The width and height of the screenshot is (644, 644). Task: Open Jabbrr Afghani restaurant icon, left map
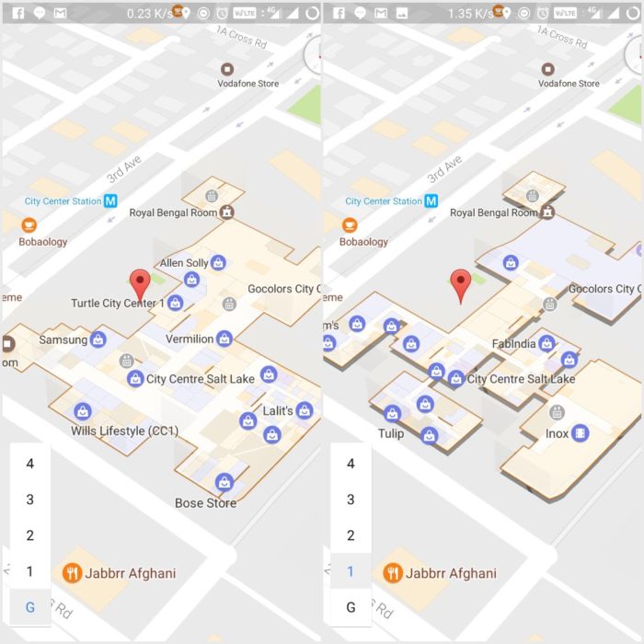(x=72, y=572)
